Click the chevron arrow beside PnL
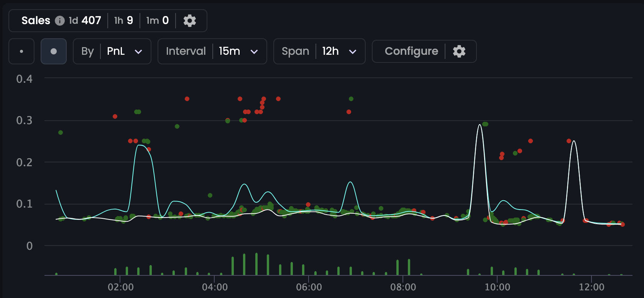 tap(138, 52)
